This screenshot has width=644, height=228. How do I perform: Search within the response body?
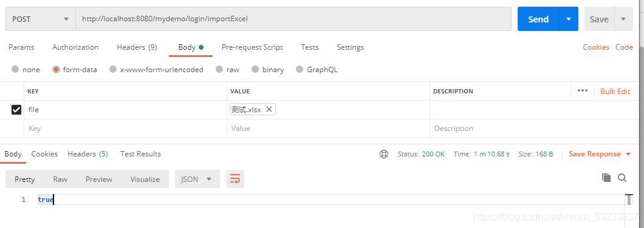coord(622,178)
